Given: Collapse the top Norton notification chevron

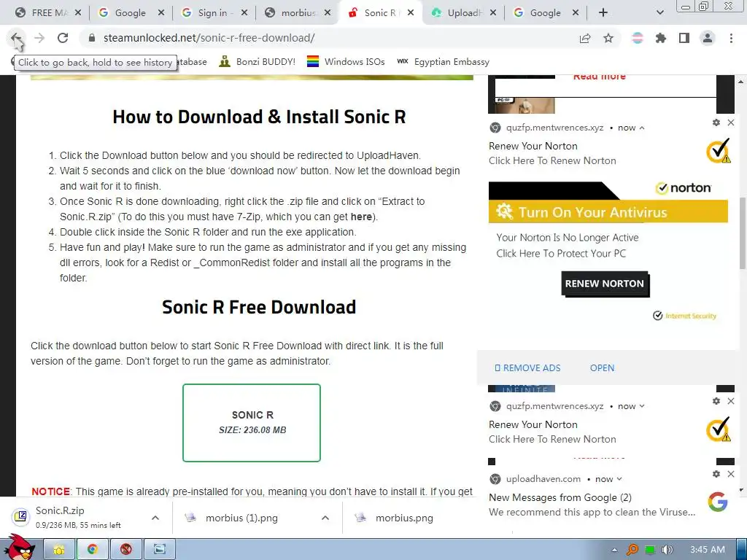Looking at the screenshot, I should click(642, 128).
